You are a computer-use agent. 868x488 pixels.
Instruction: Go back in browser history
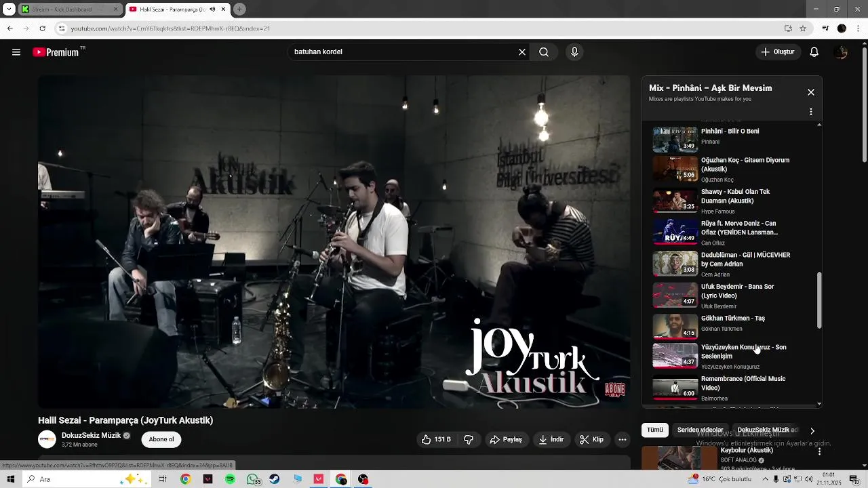[10, 28]
